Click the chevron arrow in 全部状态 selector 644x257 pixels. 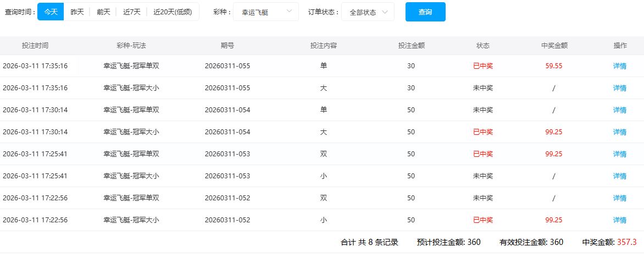(385, 12)
